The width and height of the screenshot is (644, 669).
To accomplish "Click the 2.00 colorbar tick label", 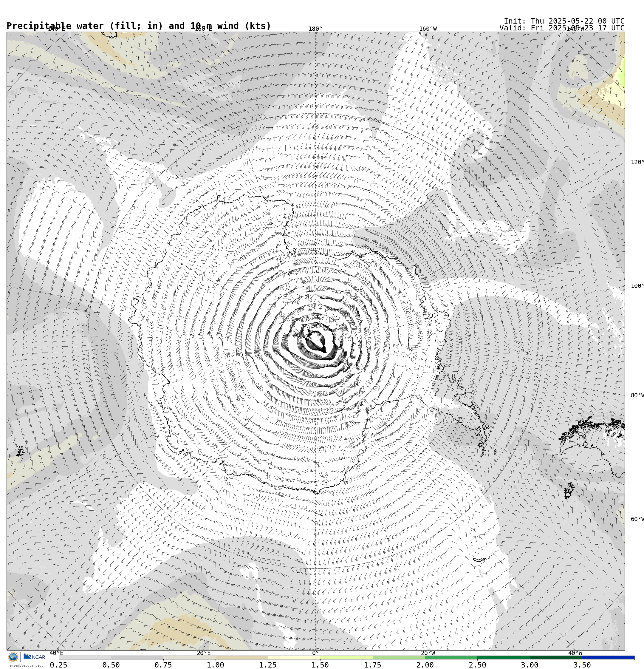I will pyautogui.click(x=425, y=665).
